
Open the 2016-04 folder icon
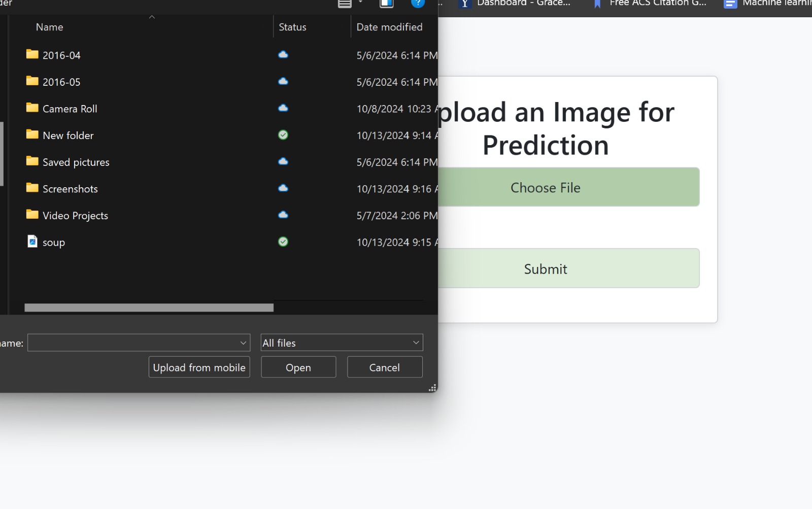pyautogui.click(x=32, y=54)
